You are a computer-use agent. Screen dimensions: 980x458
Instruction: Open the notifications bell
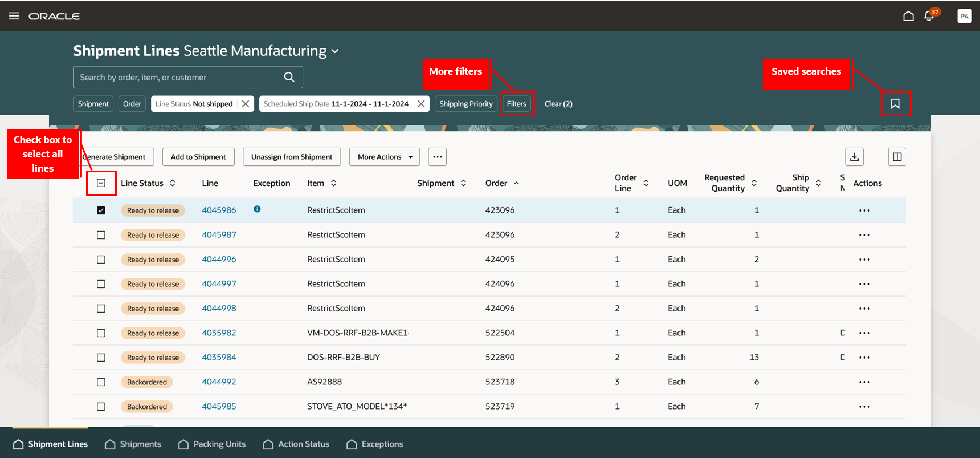pyautogui.click(x=929, y=16)
